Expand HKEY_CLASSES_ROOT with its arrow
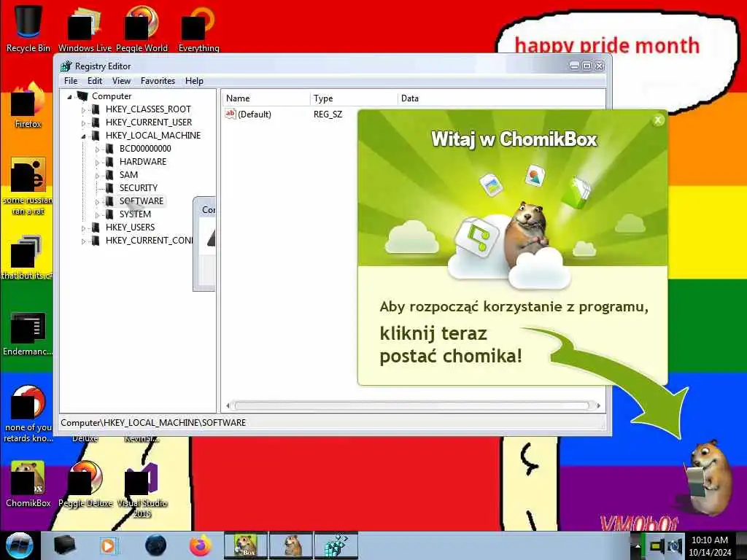This screenshot has height=560, width=747. [x=83, y=110]
